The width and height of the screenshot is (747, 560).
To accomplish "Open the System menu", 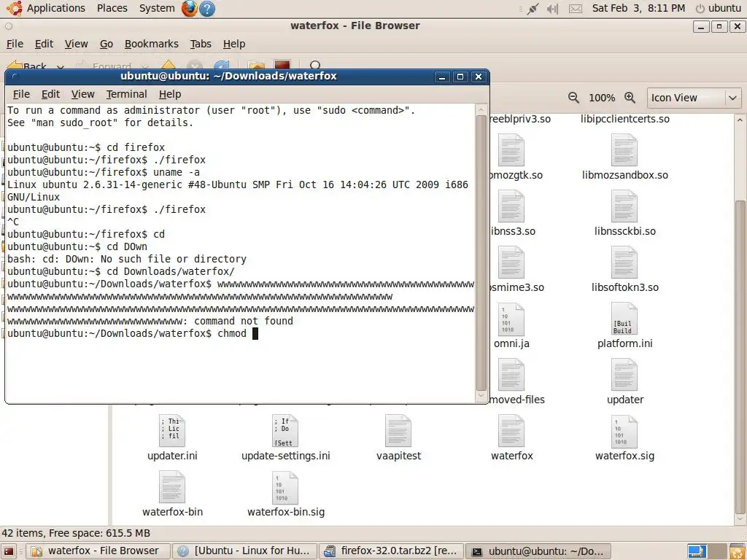I will (157, 8).
